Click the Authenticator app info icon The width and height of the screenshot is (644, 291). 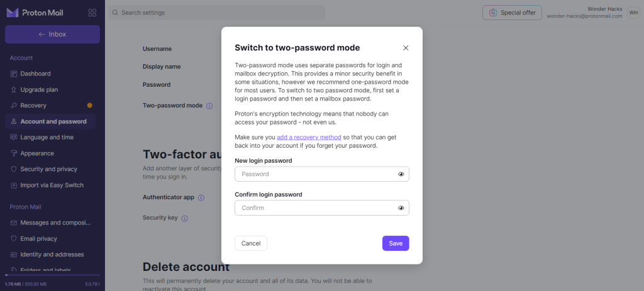[201, 197]
